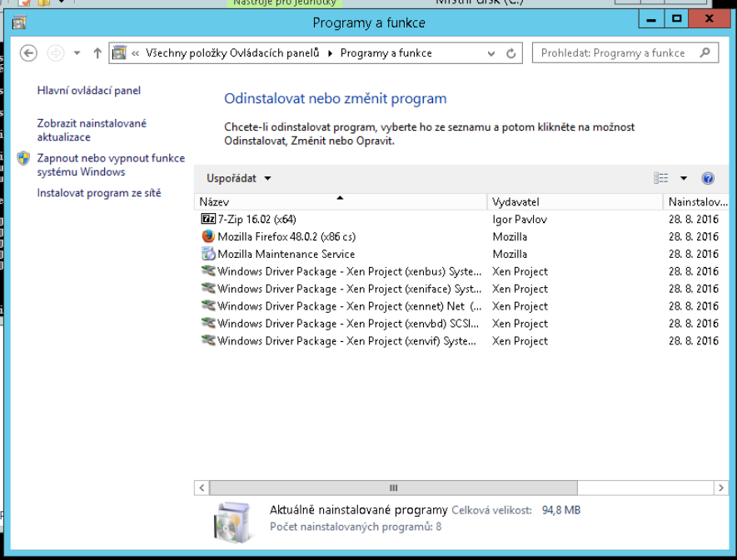737x560 pixels.
Task: Click the back navigation arrow
Action: click(29, 53)
